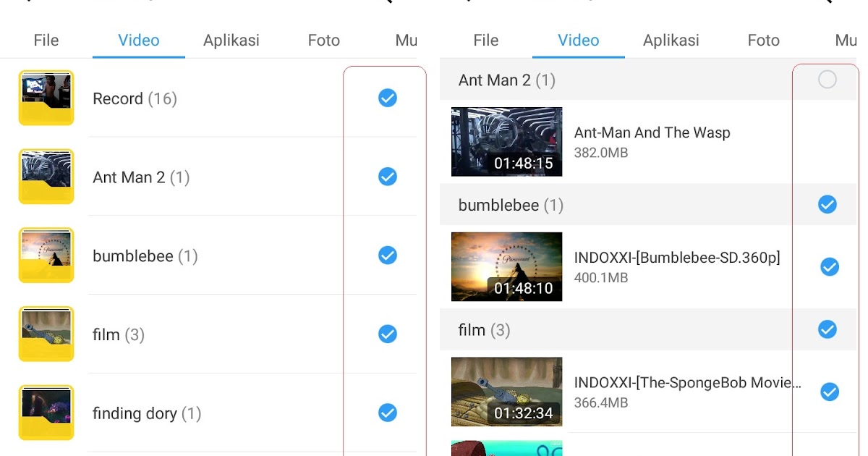Open the SpongeBob Movie thumbnail 01:32:34
This screenshot has height=456, width=868.
(x=506, y=392)
